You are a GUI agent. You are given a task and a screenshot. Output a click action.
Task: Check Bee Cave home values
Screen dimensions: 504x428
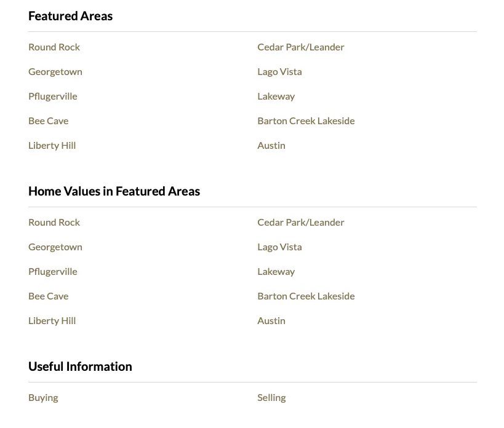click(49, 296)
